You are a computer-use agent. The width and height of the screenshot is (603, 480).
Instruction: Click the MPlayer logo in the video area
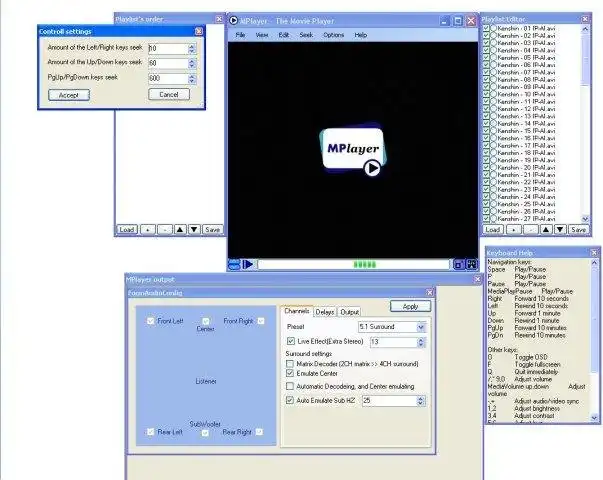pos(353,150)
